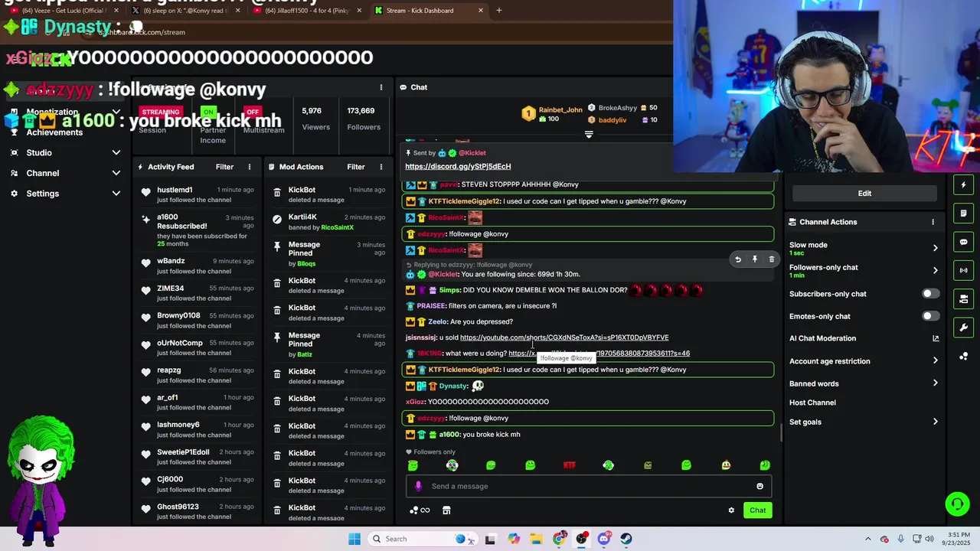The height and width of the screenshot is (551, 980).
Task: Open the shop icon below message box
Action: click(446, 510)
